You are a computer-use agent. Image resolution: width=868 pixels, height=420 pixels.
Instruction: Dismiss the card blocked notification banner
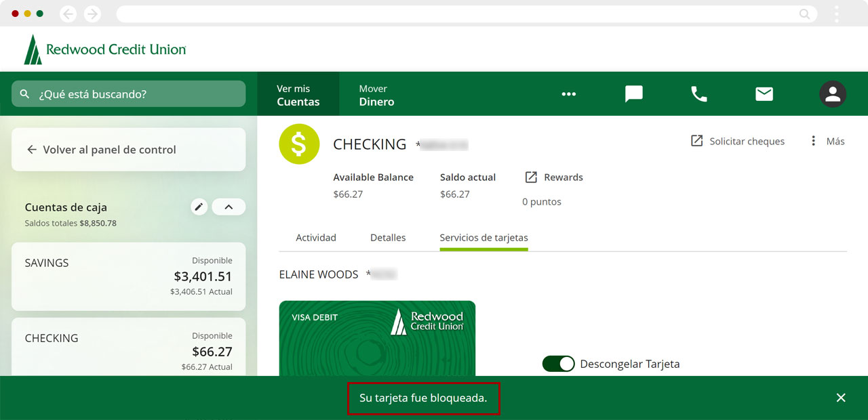[x=841, y=398]
